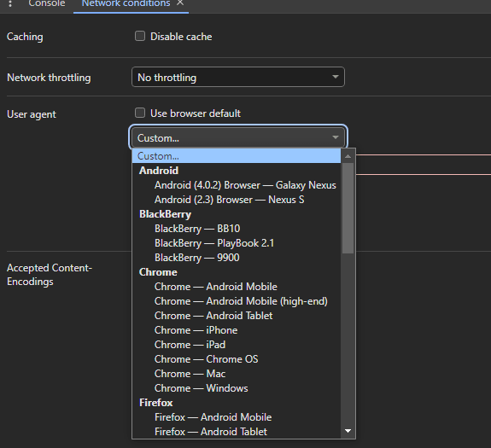This screenshot has width=491, height=448.
Task: Pick BlackBerry — BB10 user agent
Action: (x=237, y=229)
